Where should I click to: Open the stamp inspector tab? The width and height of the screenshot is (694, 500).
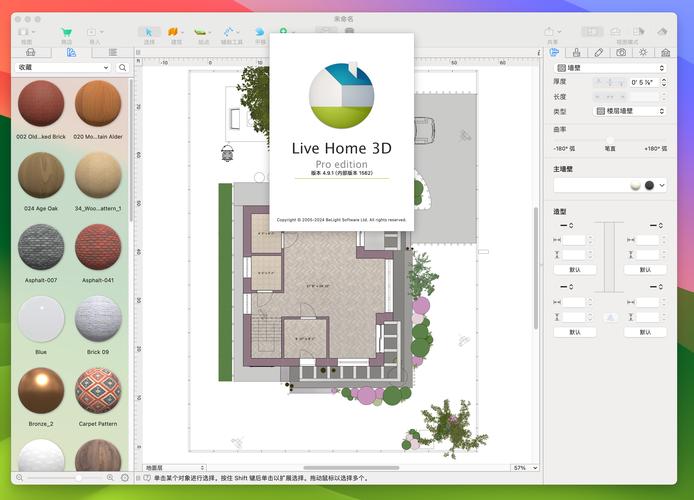tap(576, 53)
